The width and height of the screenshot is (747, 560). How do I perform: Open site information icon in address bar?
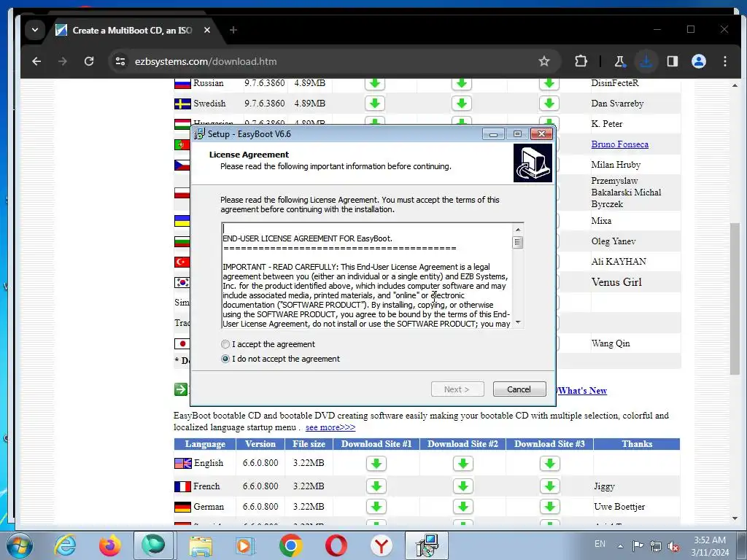pos(120,61)
